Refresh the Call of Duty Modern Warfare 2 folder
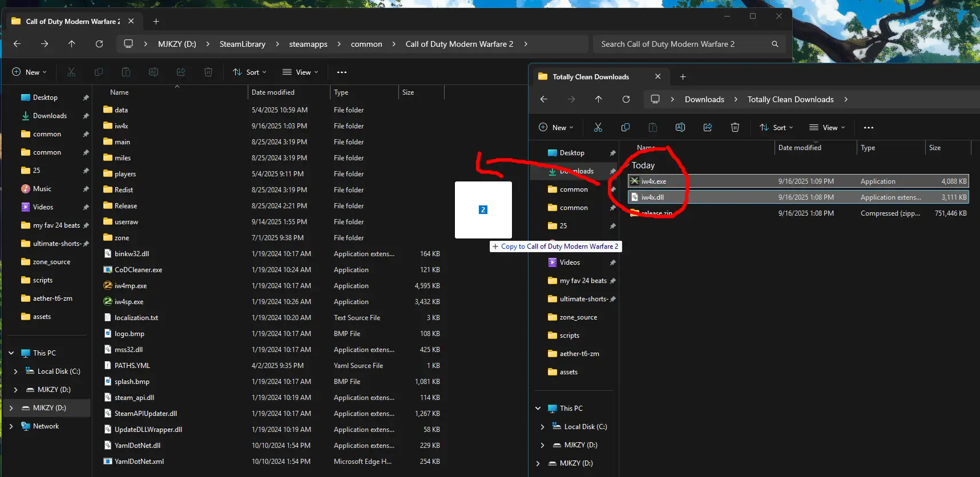Image resolution: width=980 pixels, height=477 pixels. pos(99,44)
